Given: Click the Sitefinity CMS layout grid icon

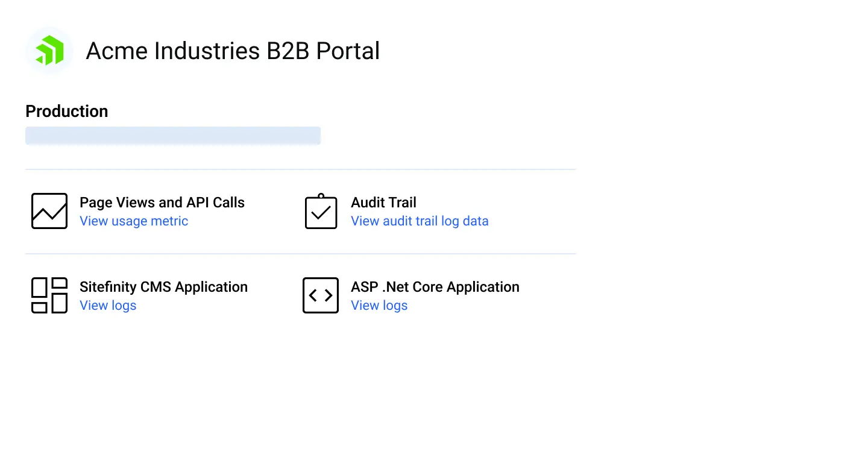Looking at the screenshot, I should point(49,295).
